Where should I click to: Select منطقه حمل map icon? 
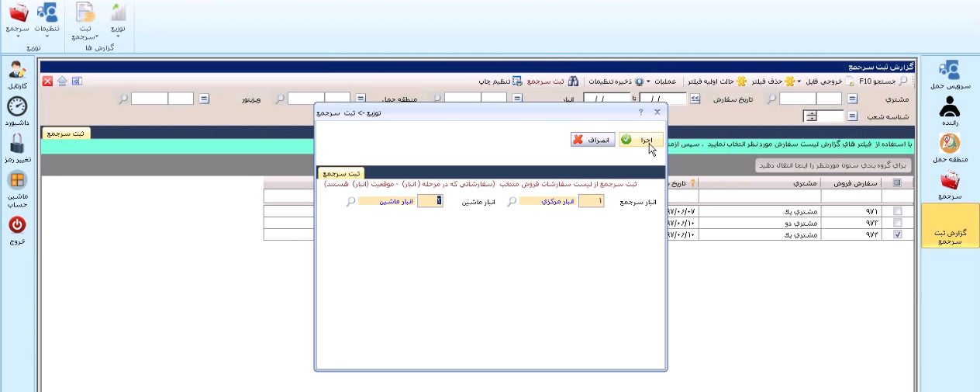(x=950, y=144)
